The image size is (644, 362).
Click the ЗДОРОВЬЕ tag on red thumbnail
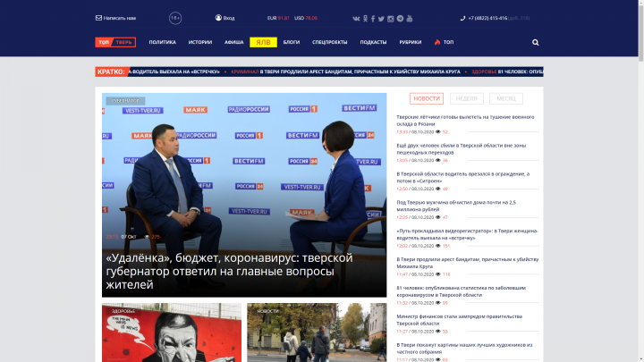pos(123,311)
